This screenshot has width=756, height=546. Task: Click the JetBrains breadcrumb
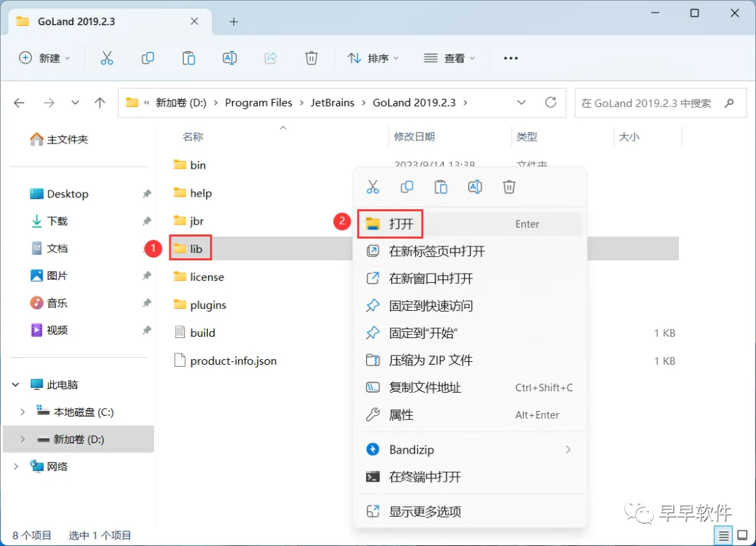pos(332,103)
